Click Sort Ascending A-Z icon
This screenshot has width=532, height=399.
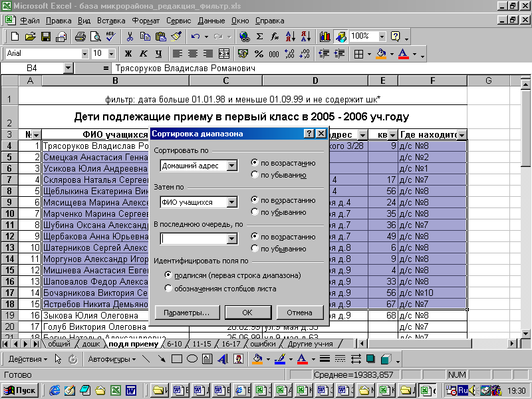point(291,37)
